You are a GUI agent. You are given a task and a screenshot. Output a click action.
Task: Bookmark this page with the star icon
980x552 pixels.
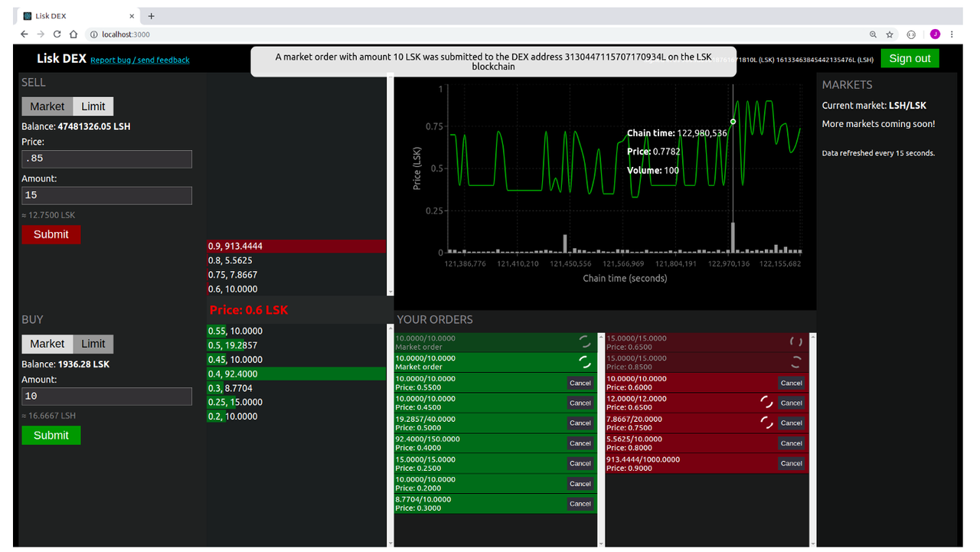click(x=890, y=34)
